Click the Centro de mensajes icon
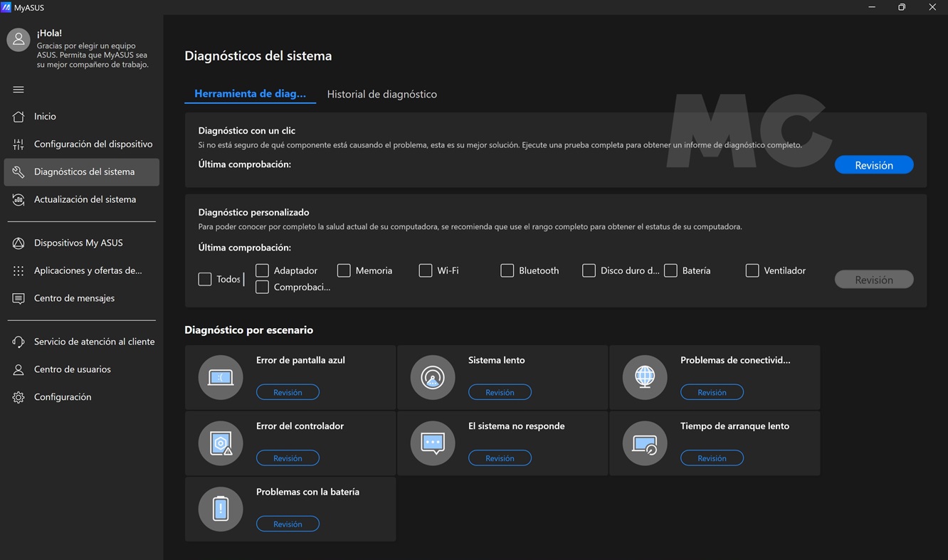Screen dimensions: 948x560 click(x=19, y=299)
